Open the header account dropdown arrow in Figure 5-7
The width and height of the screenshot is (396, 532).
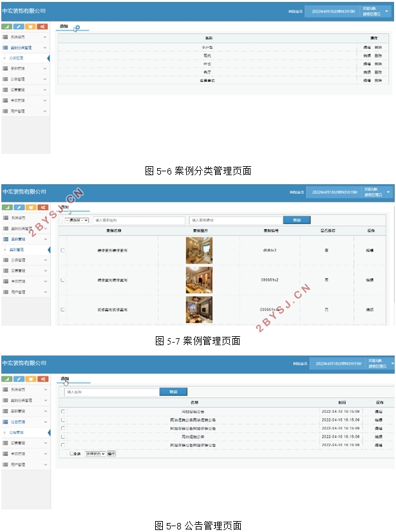388,192
